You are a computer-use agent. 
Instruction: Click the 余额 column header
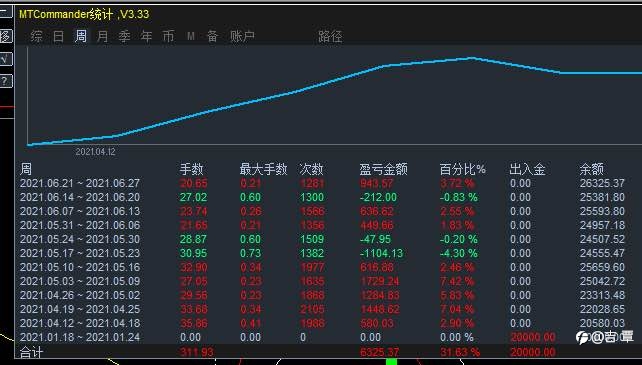point(591,169)
